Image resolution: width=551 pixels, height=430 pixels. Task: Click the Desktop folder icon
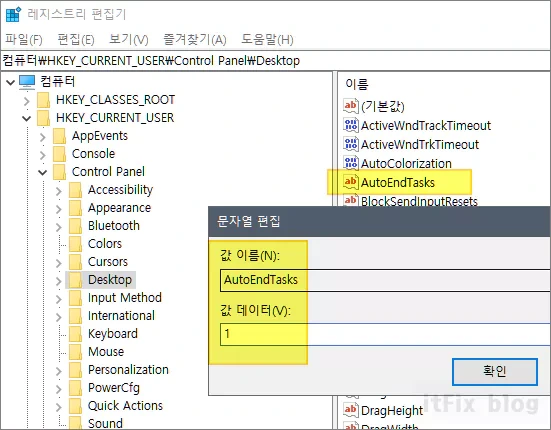(x=75, y=280)
